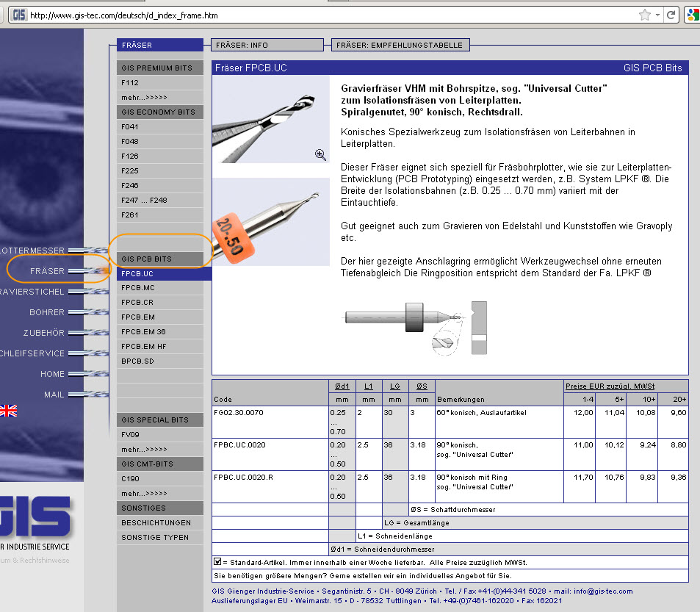Go to HOME in the left navigation
The image size is (700, 612).
[52, 374]
